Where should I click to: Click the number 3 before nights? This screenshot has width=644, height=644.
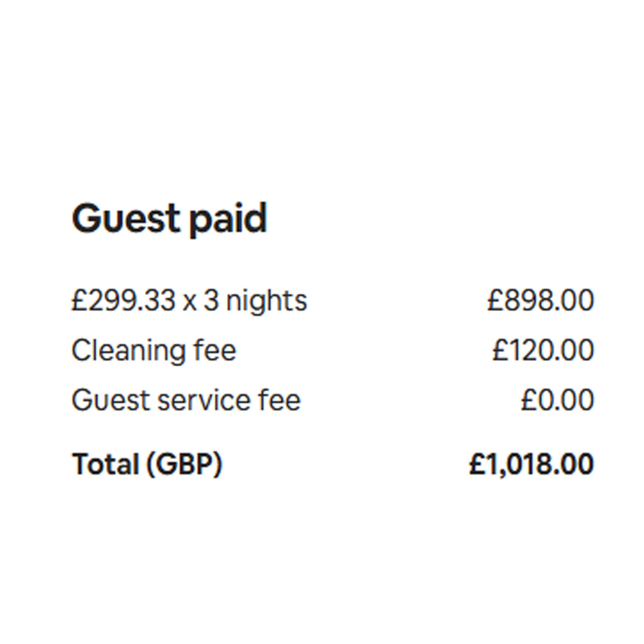pyautogui.click(x=211, y=300)
